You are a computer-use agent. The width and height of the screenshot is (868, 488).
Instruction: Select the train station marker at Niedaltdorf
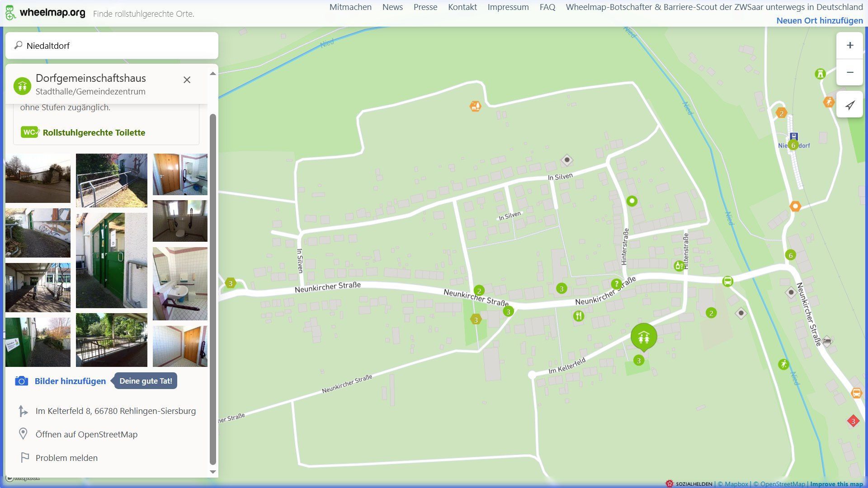click(x=794, y=136)
